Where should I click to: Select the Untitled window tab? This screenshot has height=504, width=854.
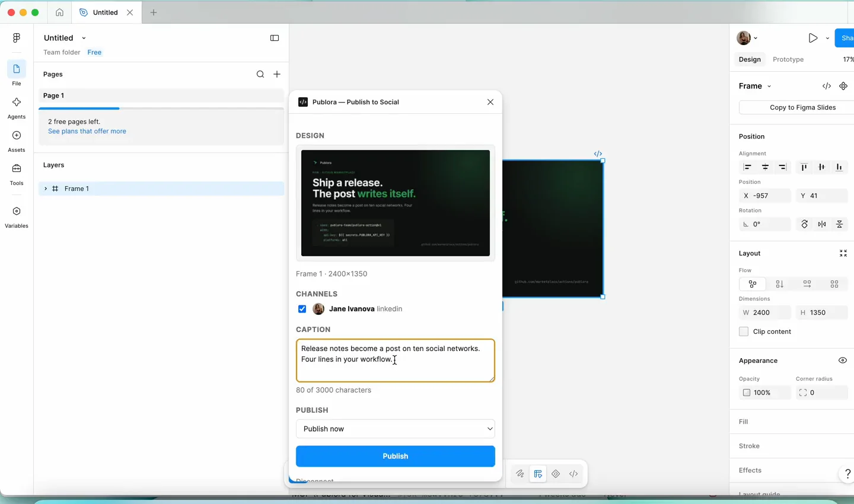pyautogui.click(x=107, y=12)
